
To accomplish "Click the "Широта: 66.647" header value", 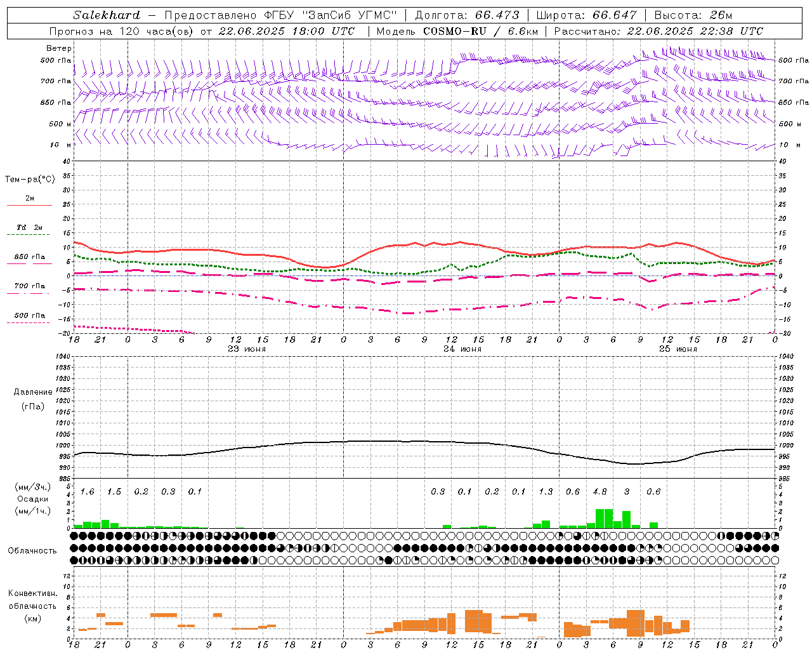I will [587, 15].
